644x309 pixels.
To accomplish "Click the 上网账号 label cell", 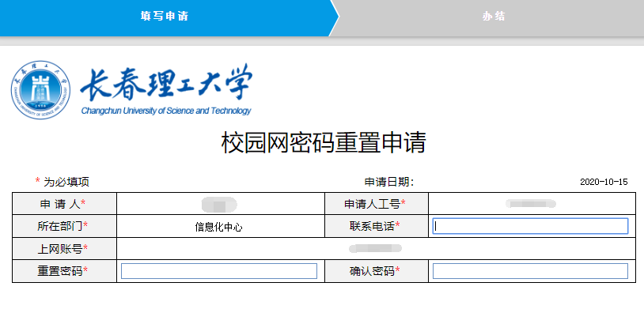I will click(x=65, y=249).
